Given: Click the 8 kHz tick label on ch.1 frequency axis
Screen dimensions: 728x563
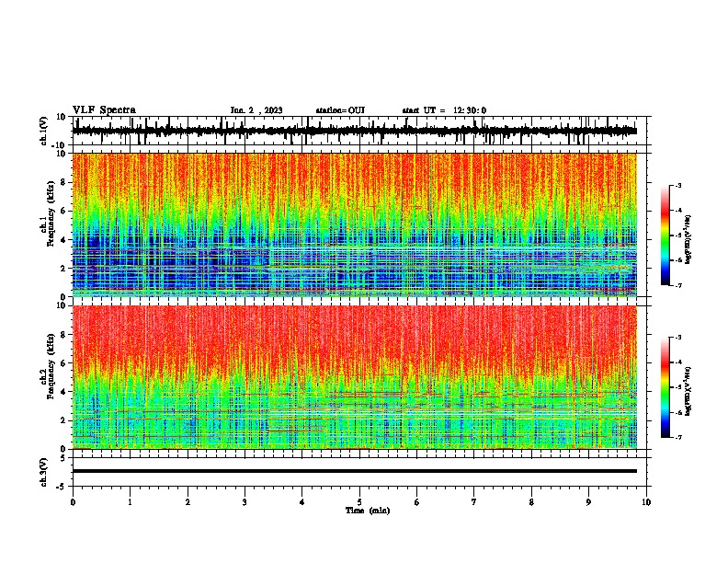Looking at the screenshot, I should coord(63,182).
